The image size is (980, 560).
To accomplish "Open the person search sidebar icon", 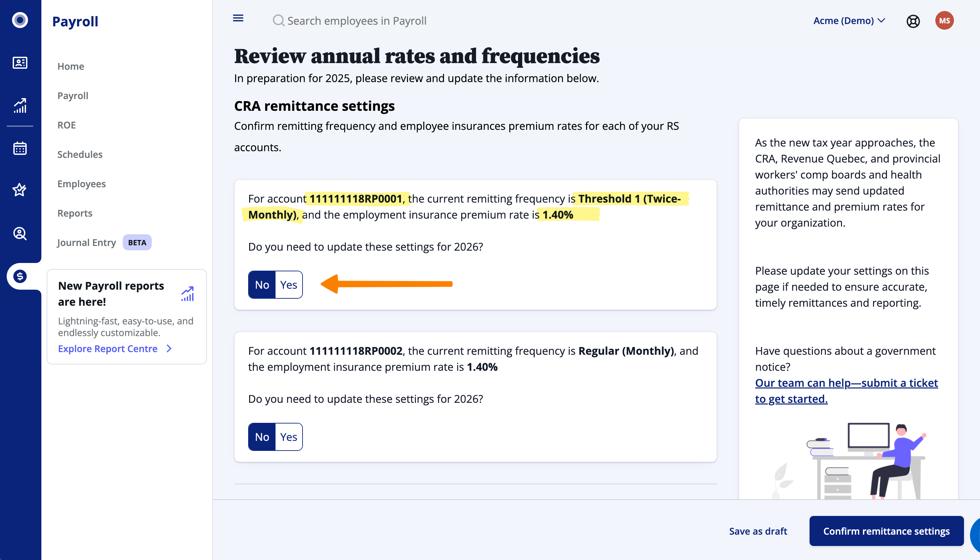I will pyautogui.click(x=20, y=233).
